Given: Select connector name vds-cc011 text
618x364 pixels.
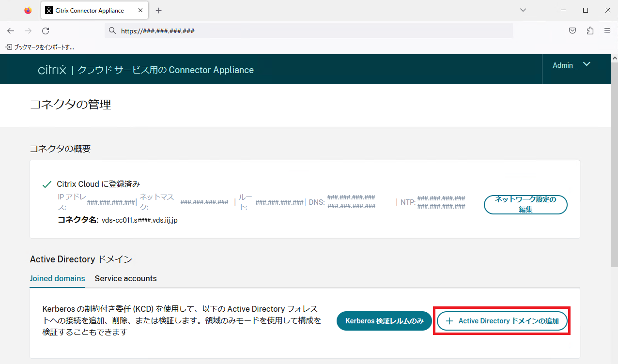Looking at the screenshot, I should click(140, 220).
